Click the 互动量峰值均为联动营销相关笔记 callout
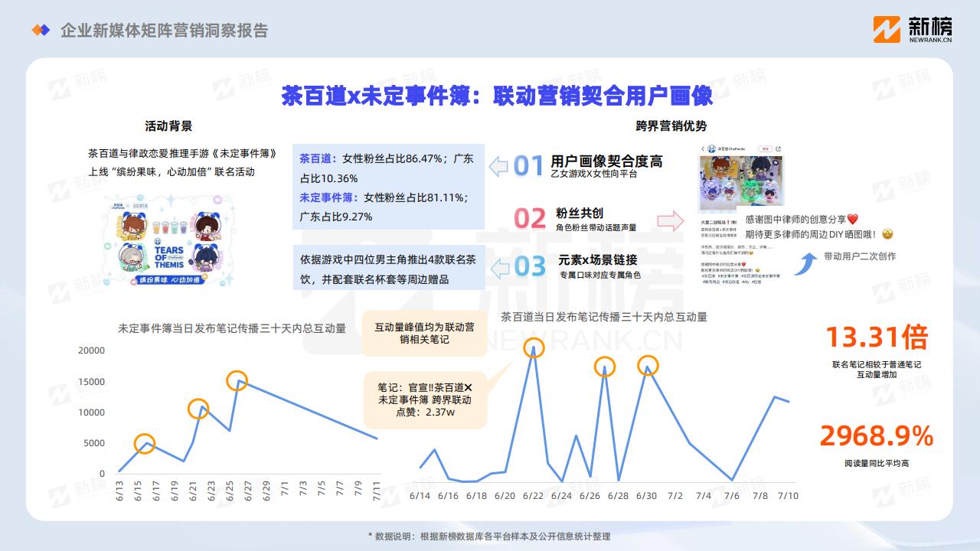Viewport: 980px width, 551px height. point(424,333)
